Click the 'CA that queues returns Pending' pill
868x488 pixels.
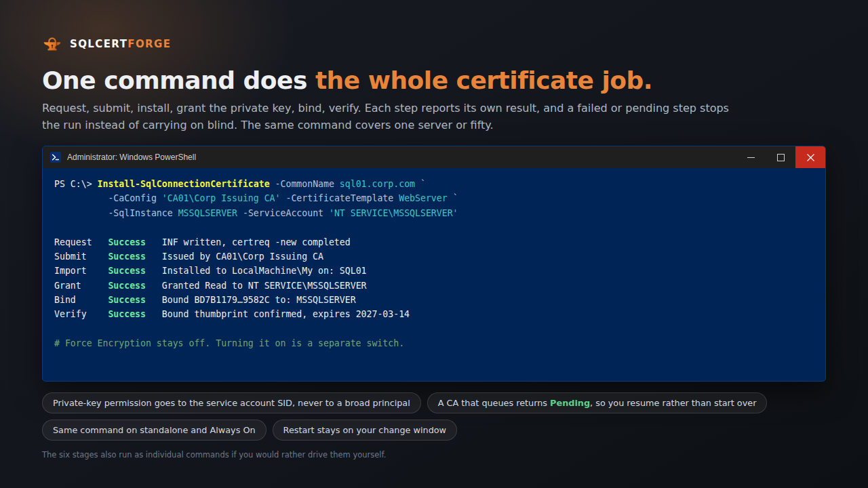tap(597, 403)
